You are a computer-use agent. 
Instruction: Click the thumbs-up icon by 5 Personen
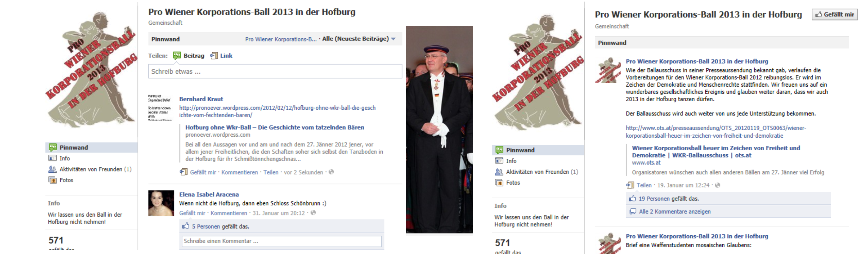coord(186,226)
